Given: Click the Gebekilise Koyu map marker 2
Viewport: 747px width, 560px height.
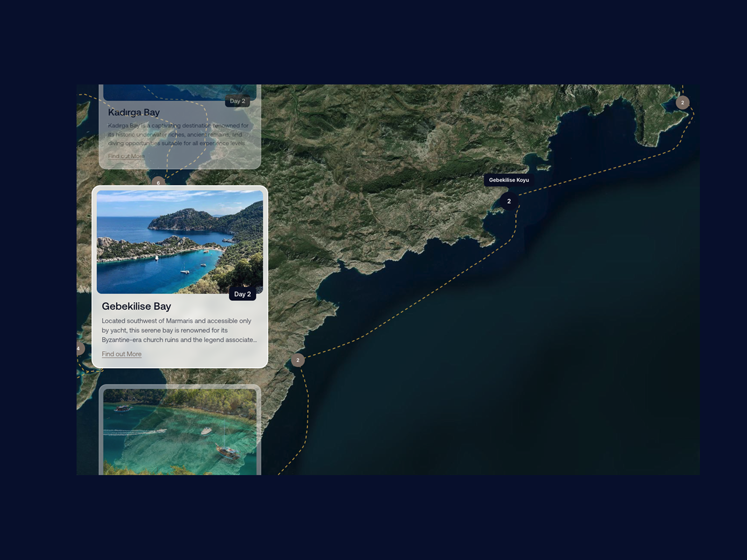Looking at the screenshot, I should [508, 201].
